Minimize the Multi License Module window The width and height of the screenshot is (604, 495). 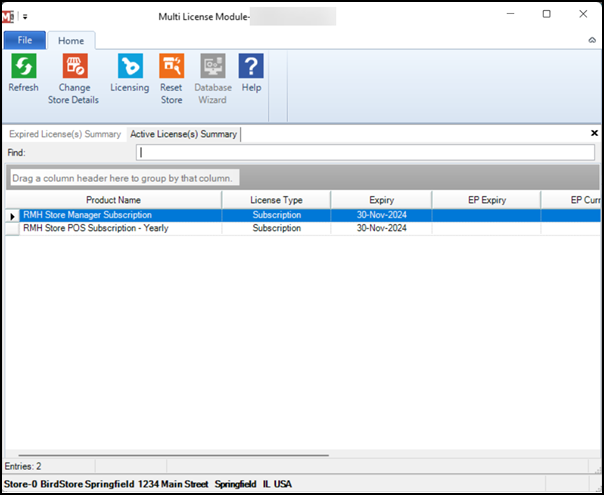click(511, 14)
